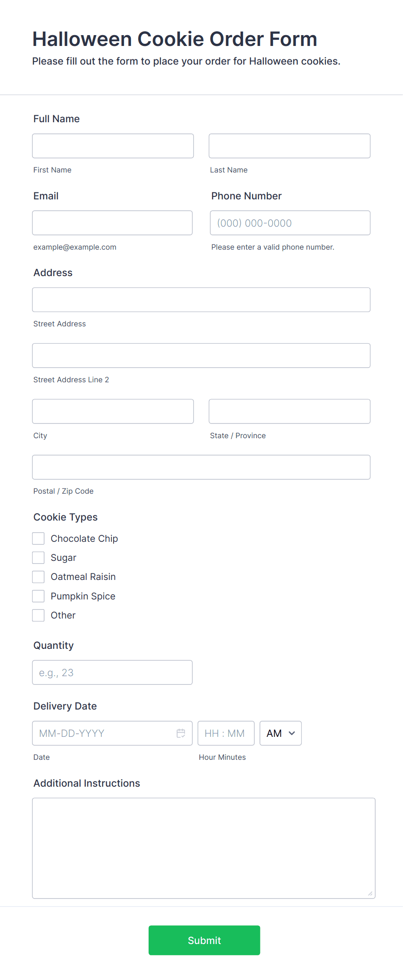Check the Chocolate Chip checkbox
The height and width of the screenshot is (980, 403).
coord(38,538)
